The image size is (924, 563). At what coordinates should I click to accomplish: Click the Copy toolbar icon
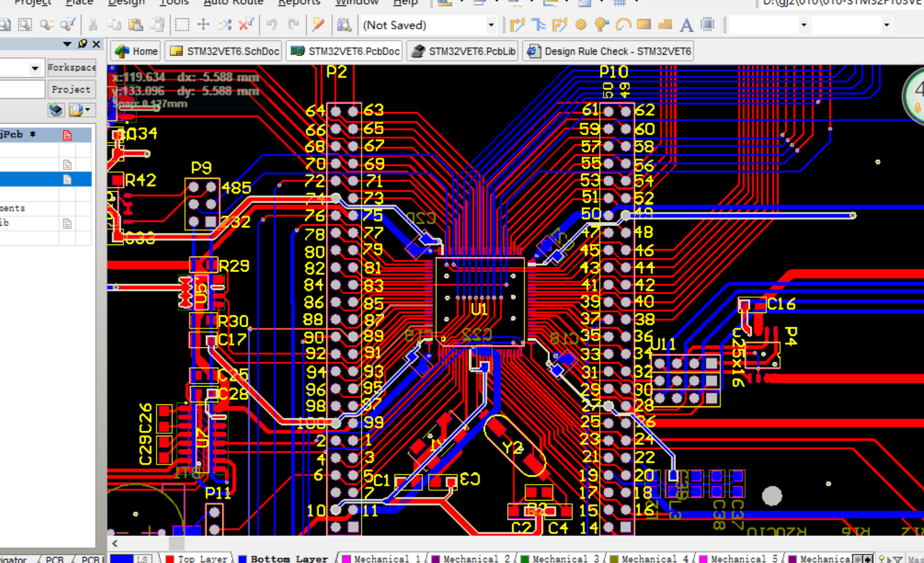[114, 25]
